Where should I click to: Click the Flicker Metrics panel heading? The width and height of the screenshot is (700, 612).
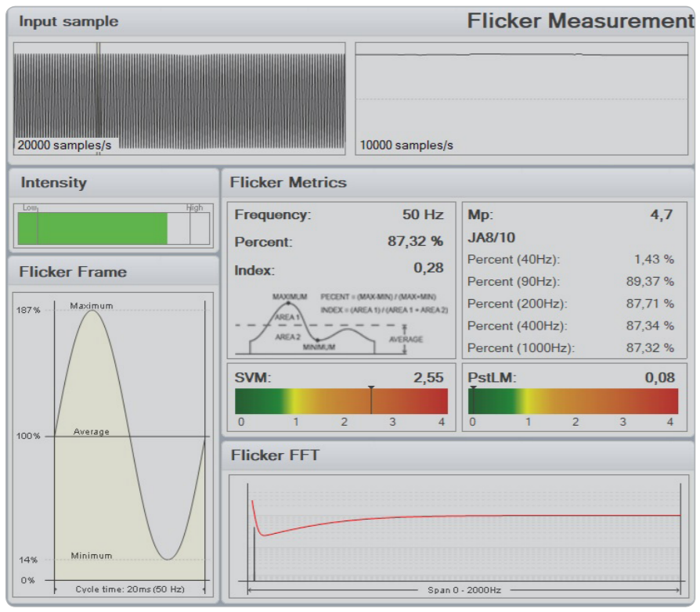[x=288, y=182]
